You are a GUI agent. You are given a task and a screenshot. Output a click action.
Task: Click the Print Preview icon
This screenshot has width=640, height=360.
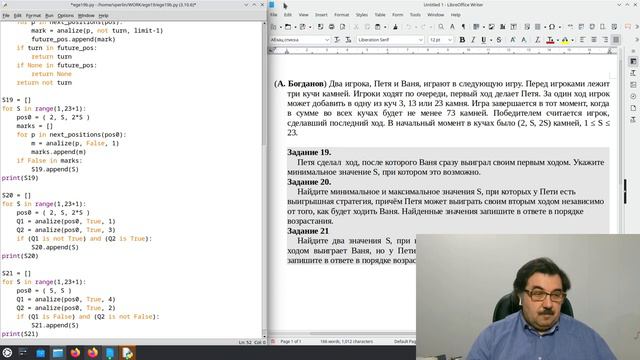pos(342,27)
